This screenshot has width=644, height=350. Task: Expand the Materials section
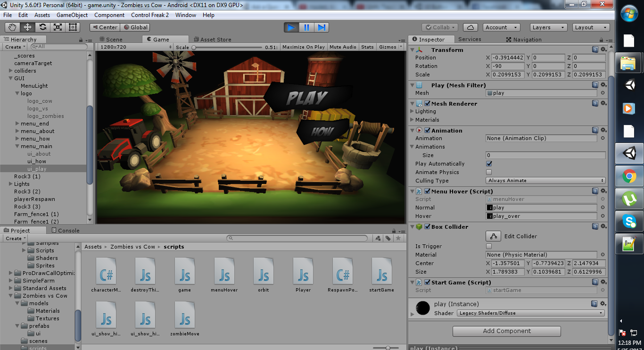[413, 120]
